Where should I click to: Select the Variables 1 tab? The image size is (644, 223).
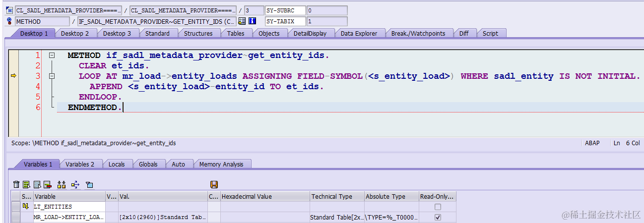[38, 164]
